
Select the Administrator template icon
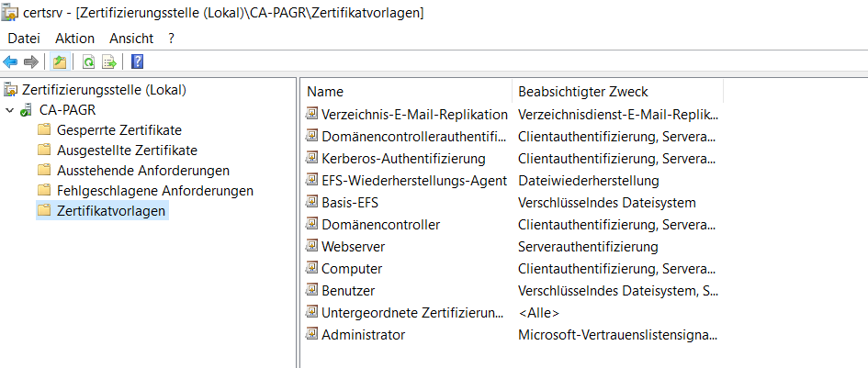[x=312, y=335]
